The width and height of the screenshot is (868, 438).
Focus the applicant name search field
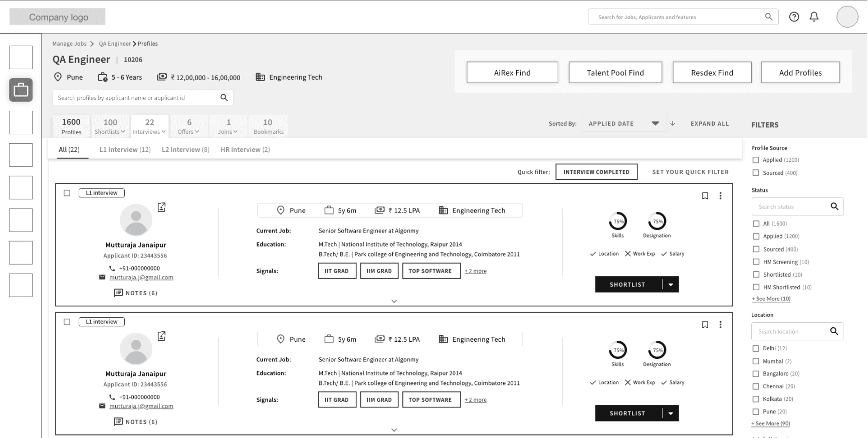[143, 98]
